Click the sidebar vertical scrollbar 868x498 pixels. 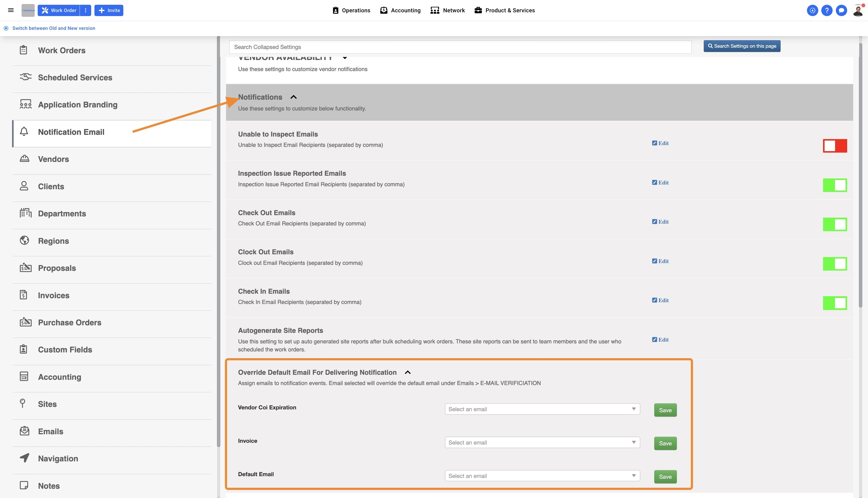tap(218, 239)
